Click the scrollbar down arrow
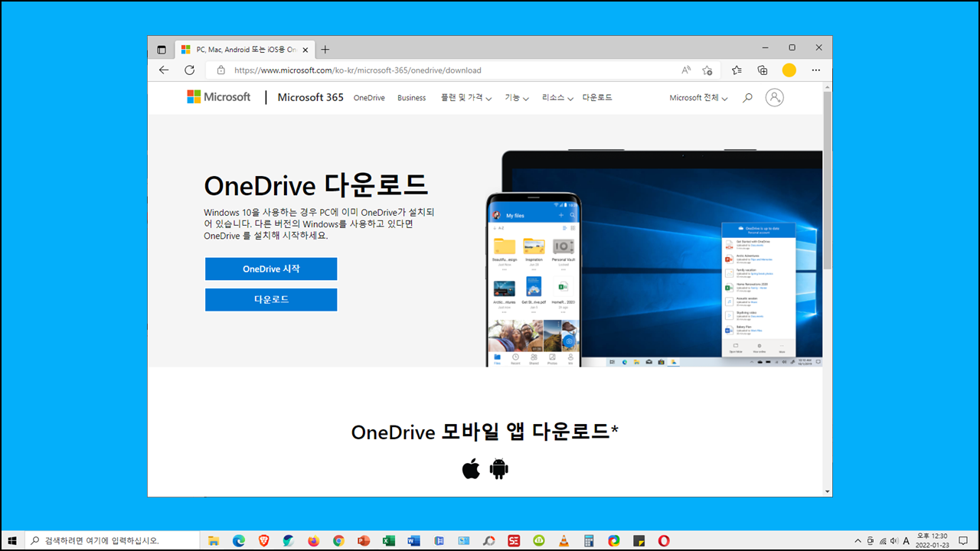 [827, 491]
